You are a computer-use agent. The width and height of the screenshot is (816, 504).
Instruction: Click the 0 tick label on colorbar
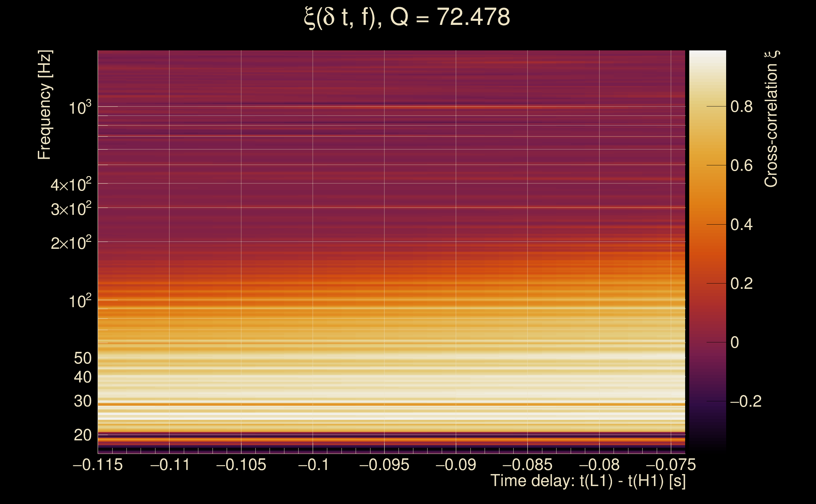coord(735,343)
